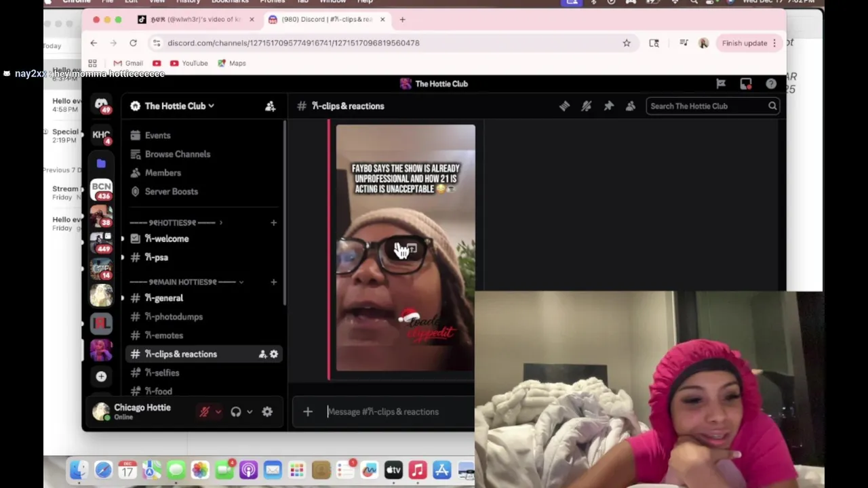The width and height of the screenshot is (868, 488).
Task: Open Discord help question mark icon
Action: (x=771, y=83)
